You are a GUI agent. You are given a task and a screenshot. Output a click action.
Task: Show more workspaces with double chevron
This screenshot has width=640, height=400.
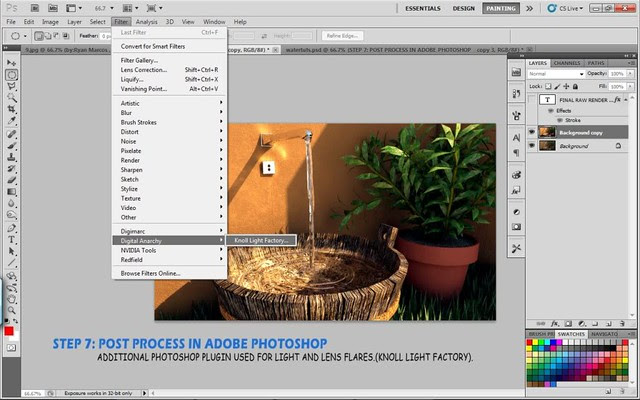529,8
